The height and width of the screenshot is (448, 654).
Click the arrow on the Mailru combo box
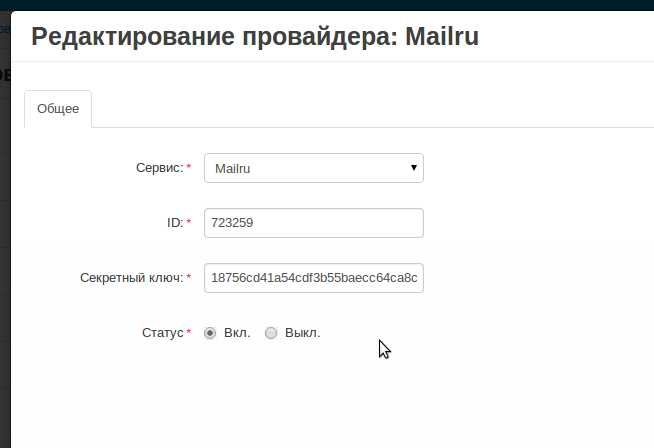(413, 168)
